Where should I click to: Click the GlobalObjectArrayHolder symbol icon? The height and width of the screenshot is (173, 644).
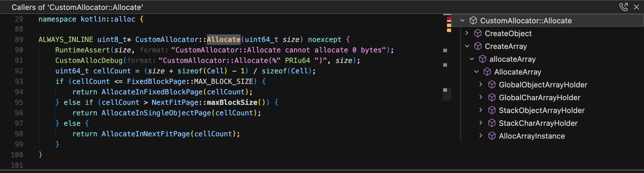[x=492, y=85]
